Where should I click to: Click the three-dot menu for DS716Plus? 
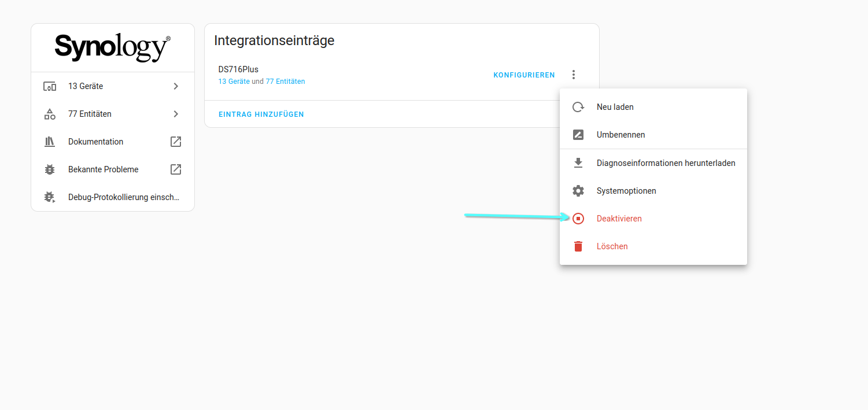pos(573,75)
